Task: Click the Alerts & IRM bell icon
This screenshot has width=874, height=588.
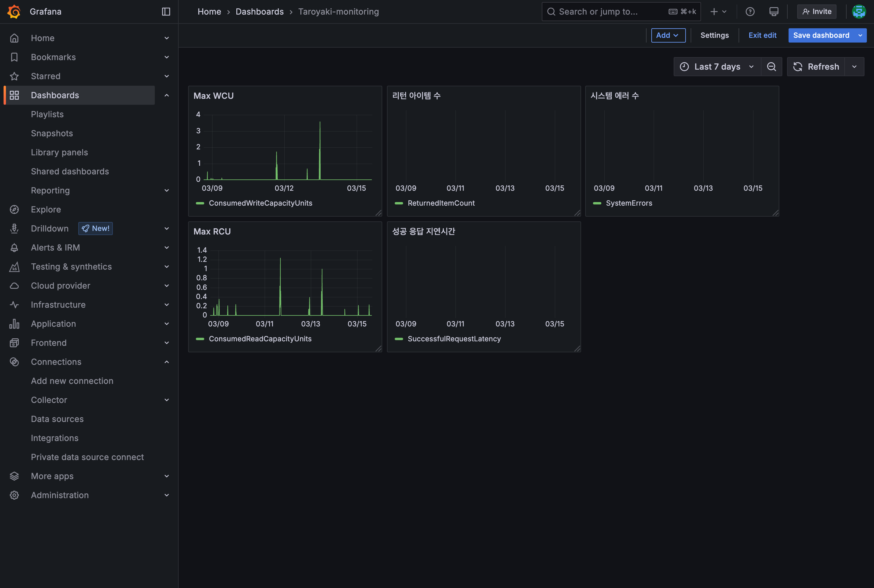Action: (14, 248)
